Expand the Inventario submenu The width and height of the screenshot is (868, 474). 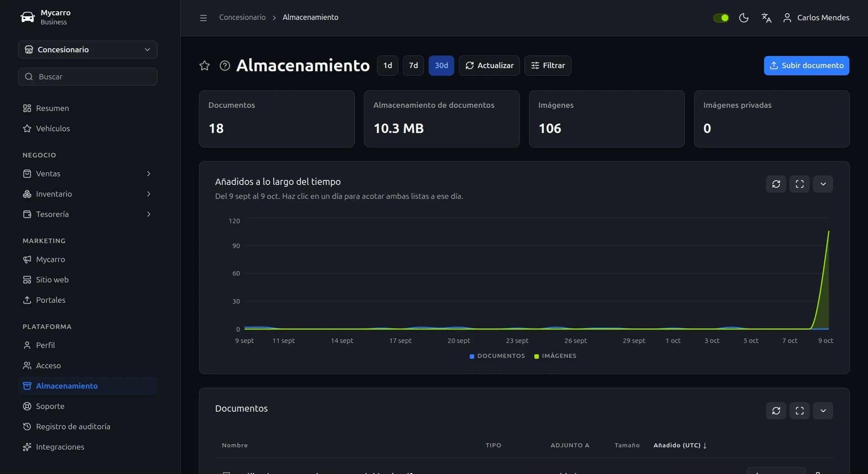pyautogui.click(x=149, y=194)
